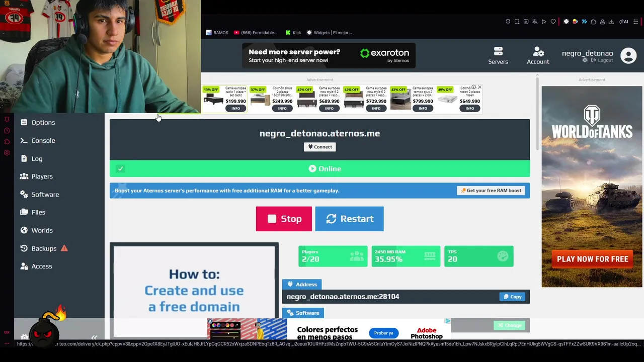Open the Kick bookmark
The width and height of the screenshot is (644, 362).
(293, 33)
